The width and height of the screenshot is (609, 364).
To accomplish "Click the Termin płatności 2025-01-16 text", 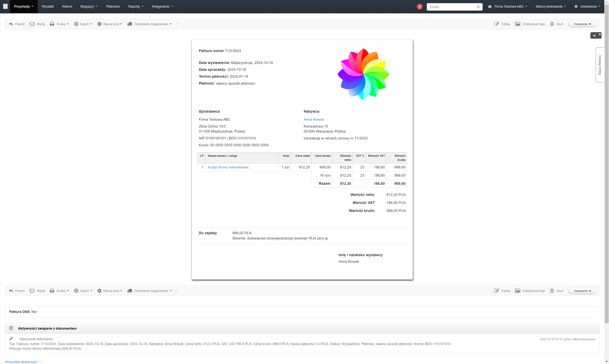I will 224,77.
